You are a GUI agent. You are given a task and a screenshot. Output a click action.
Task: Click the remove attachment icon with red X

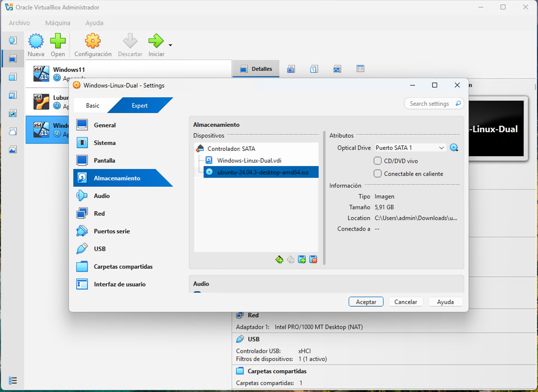tap(313, 260)
